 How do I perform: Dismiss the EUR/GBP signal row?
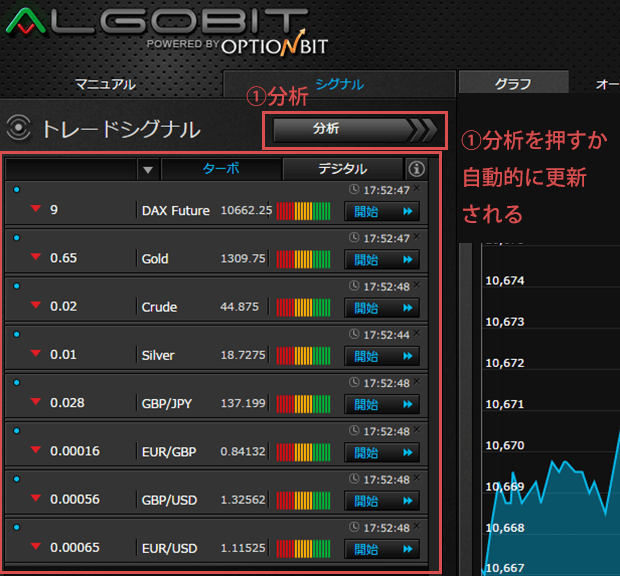coord(417,429)
